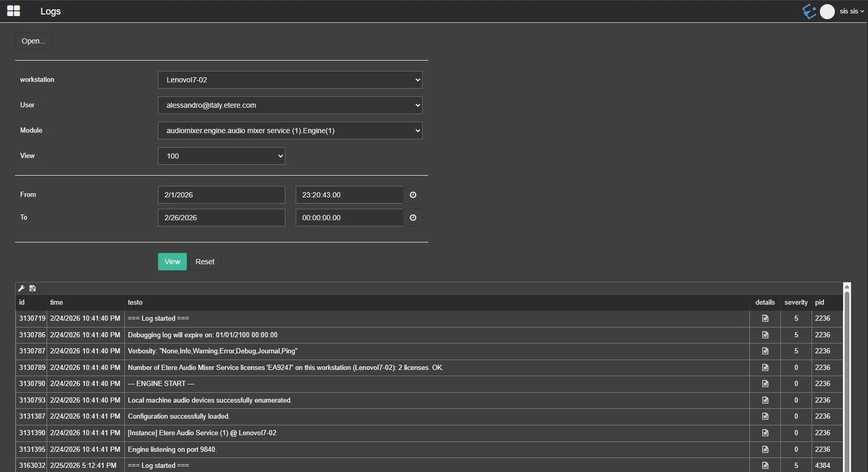The image size is (868, 472).
Task: Click the wrench settings icon above log table
Action: (x=21, y=289)
